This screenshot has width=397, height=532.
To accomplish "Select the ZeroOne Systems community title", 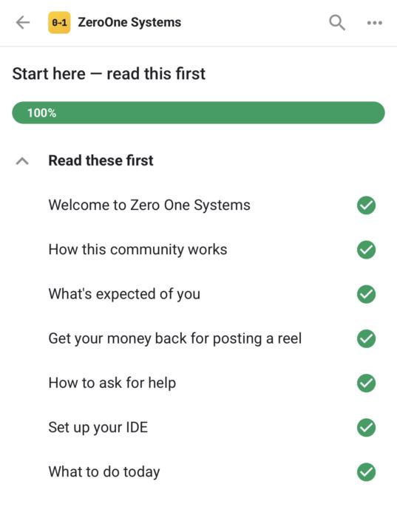I will [129, 22].
